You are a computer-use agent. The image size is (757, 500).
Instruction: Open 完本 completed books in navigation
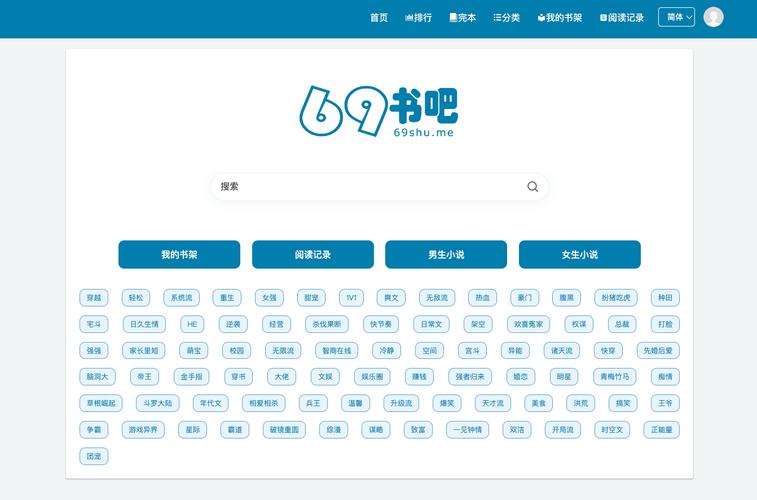tap(463, 17)
